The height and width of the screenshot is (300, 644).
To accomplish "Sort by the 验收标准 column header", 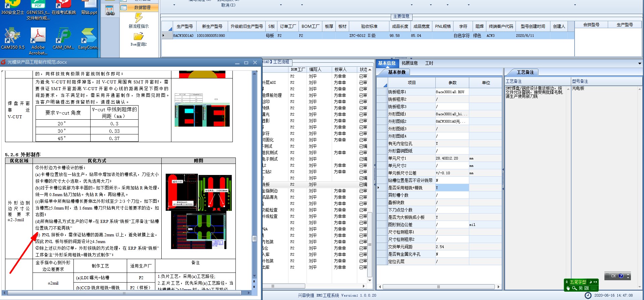I will coord(369,26).
